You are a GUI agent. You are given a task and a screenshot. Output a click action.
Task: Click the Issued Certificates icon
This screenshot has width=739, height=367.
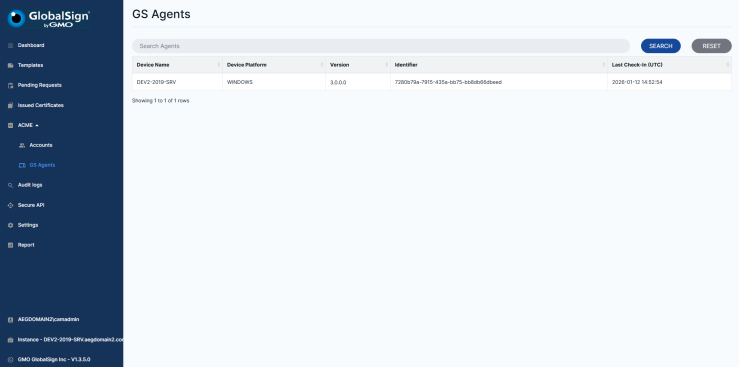tap(10, 106)
